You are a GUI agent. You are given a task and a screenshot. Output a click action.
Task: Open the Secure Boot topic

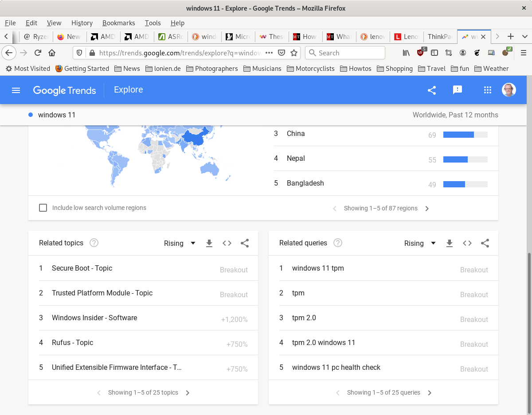pos(82,268)
